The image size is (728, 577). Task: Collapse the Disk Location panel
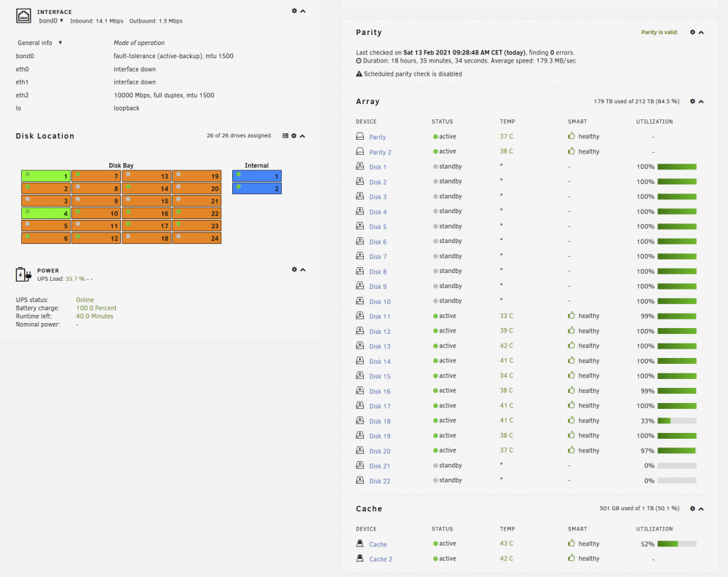coord(302,136)
